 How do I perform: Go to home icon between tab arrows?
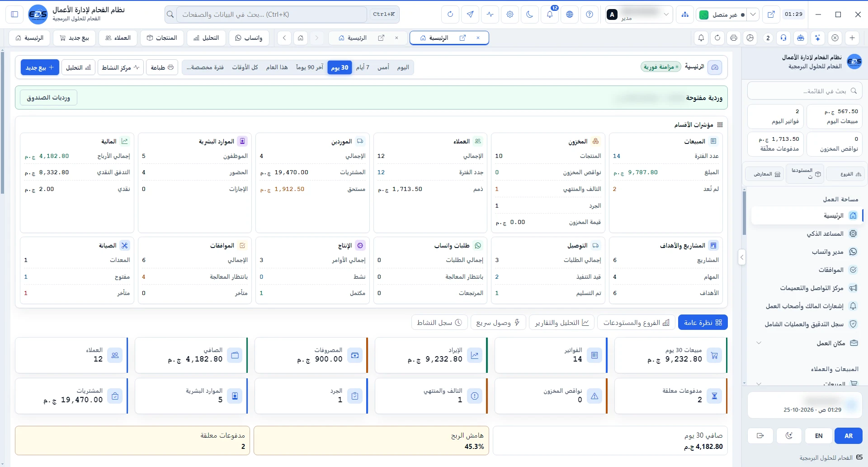[301, 38]
